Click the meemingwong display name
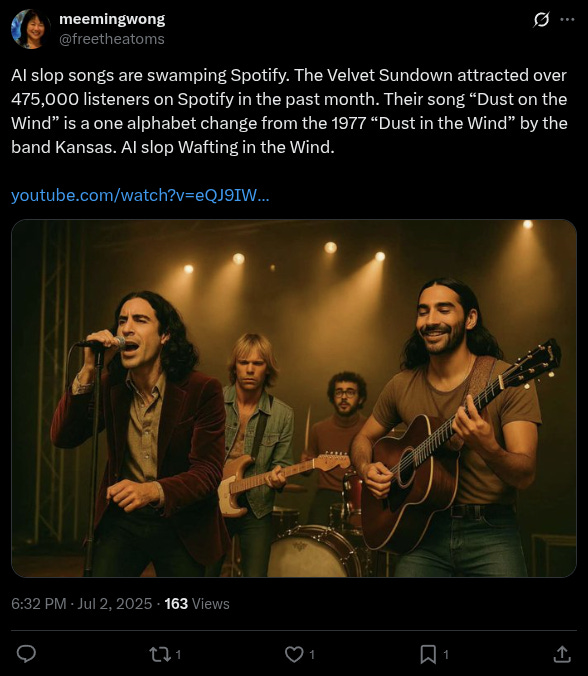This screenshot has height=676, width=588. 112,19
